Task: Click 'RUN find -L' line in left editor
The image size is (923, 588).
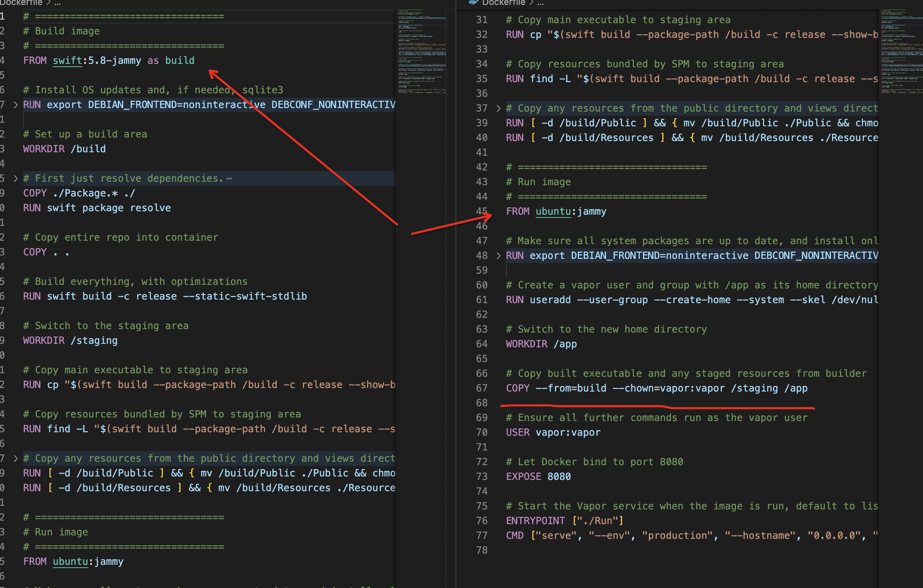Action: coord(209,429)
